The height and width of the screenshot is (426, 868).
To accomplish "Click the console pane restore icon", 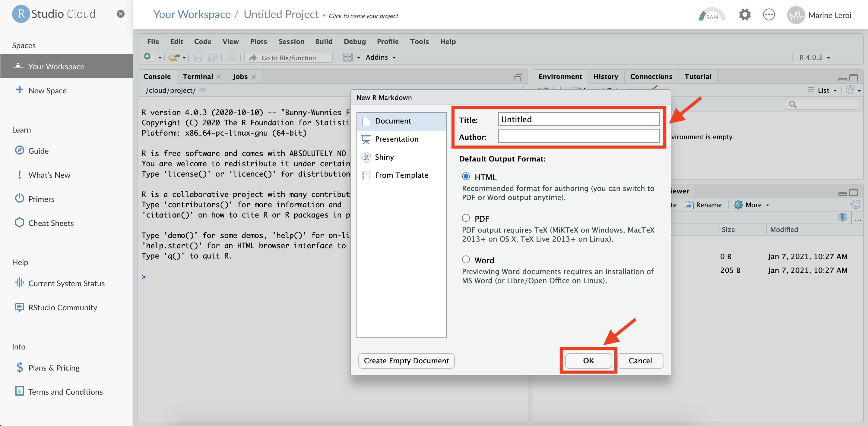I will (518, 78).
